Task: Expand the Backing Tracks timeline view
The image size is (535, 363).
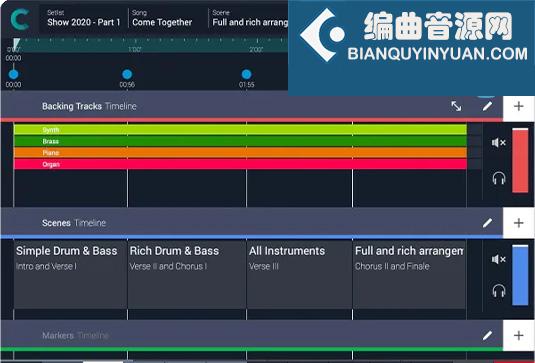Action: click(456, 106)
